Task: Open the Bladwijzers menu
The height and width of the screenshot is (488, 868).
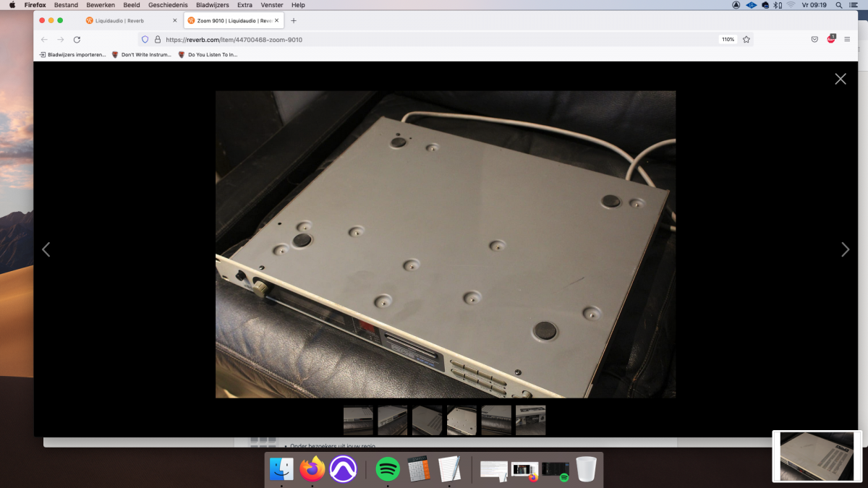Action: point(212,5)
